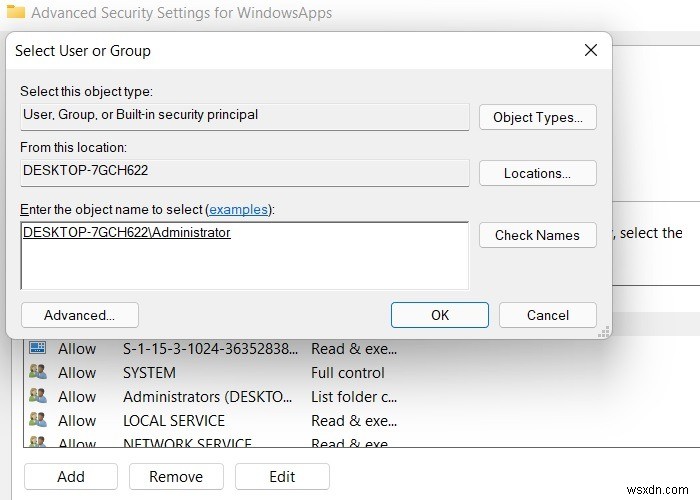The image size is (700, 500).
Task: Open the Locations dialog button
Action: [538, 173]
